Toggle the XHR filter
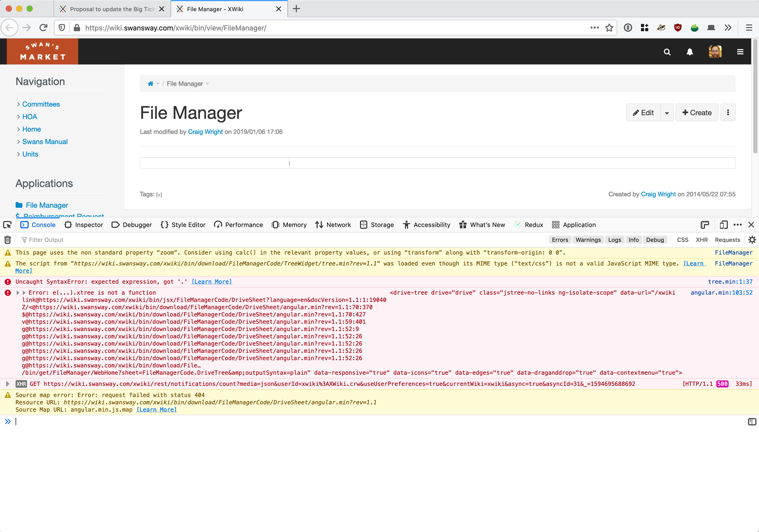The height and width of the screenshot is (532, 759). click(702, 240)
